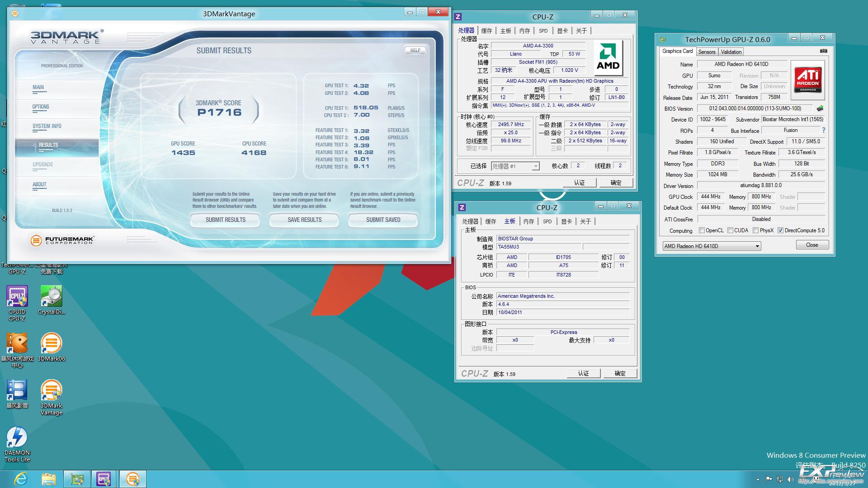Image resolution: width=868 pixels, height=488 pixels.
Task: Click the BIOS Version field in GPU-Z
Action: [x=755, y=108]
